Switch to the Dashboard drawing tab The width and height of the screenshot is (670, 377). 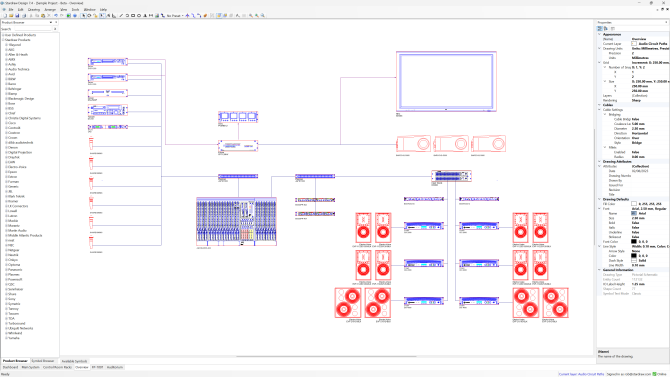point(10,367)
